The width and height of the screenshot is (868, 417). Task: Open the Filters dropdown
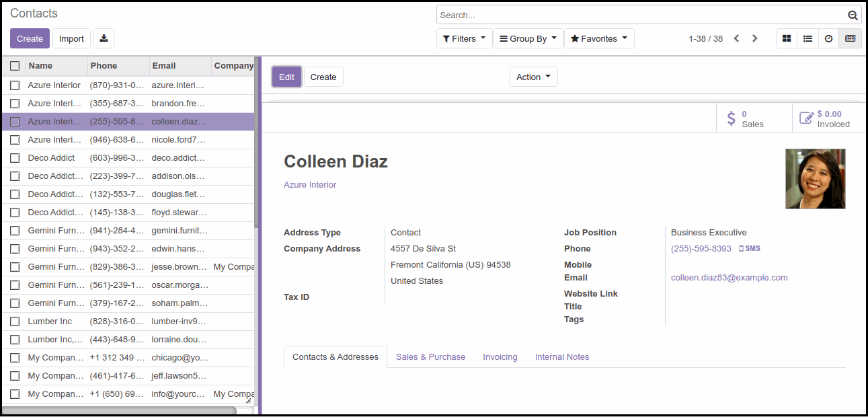[x=464, y=38]
